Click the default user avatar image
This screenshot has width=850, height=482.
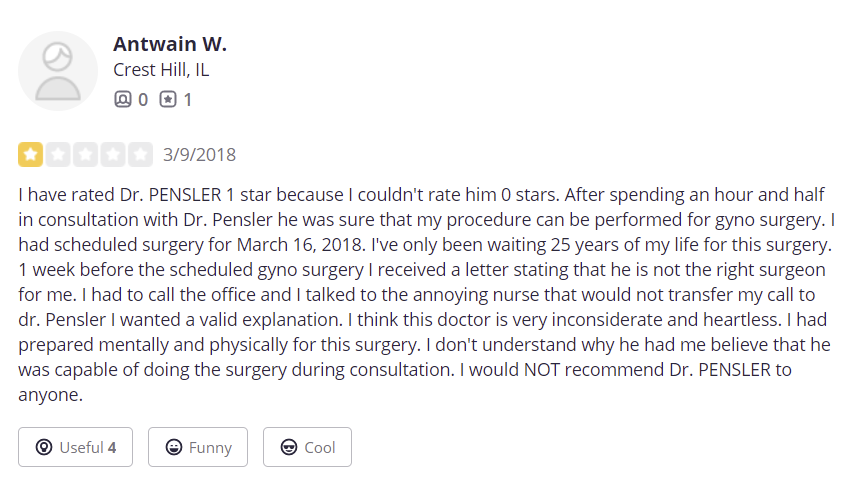[x=58, y=71]
